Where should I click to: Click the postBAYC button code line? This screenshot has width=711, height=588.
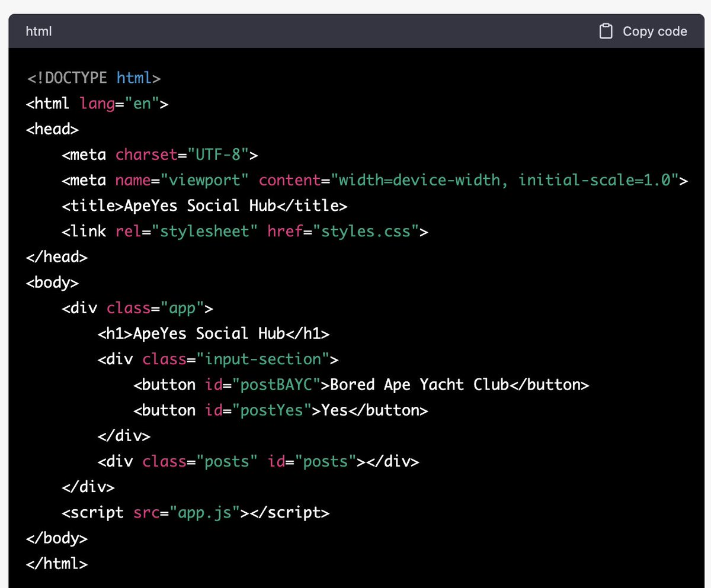[361, 384]
